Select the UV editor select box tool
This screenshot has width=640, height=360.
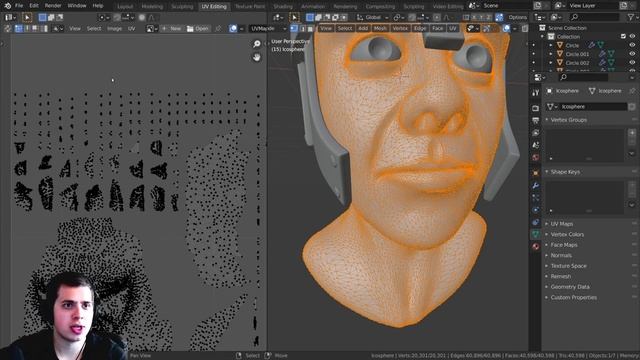pyautogui.click(x=27, y=18)
